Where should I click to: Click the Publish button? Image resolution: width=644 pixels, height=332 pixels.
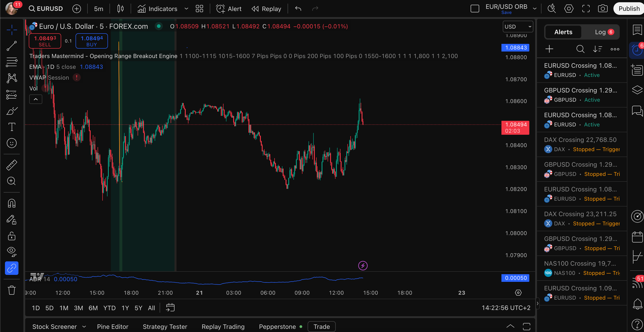coord(629,9)
